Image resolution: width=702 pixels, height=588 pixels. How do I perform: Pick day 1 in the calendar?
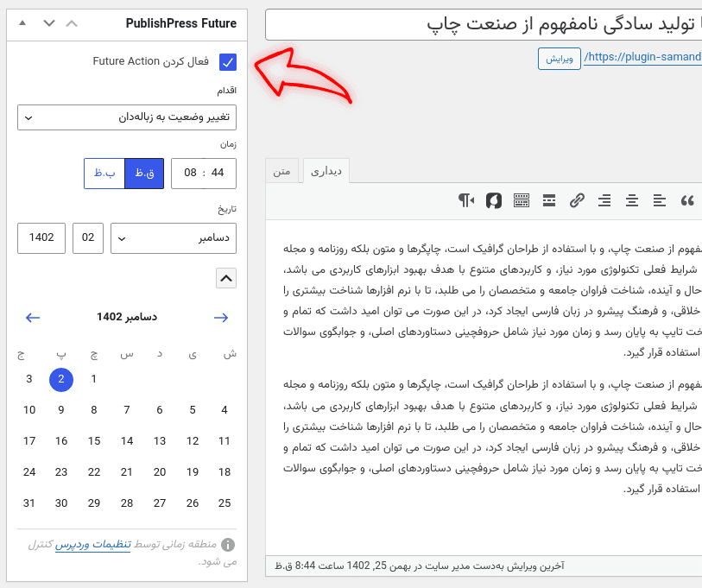tap(94, 379)
